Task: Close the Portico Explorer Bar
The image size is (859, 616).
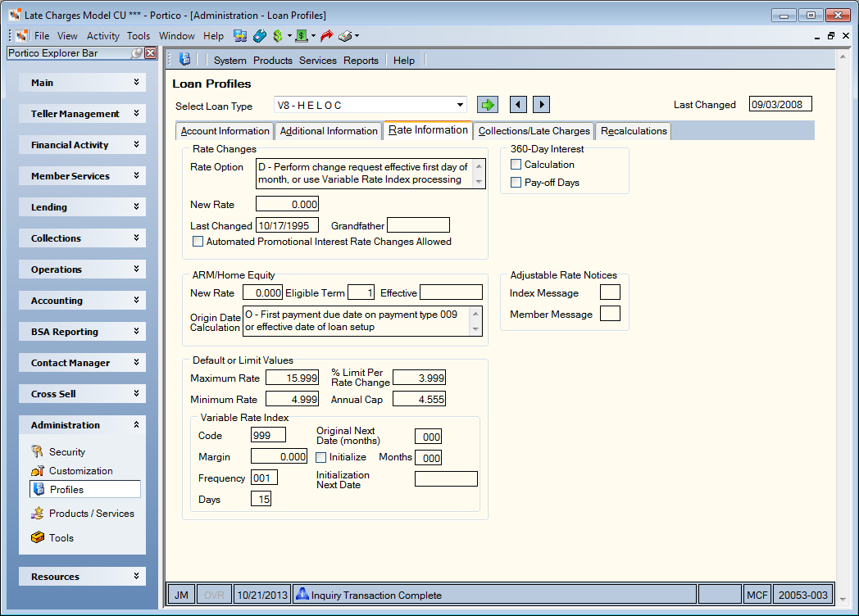Action: click(151, 53)
